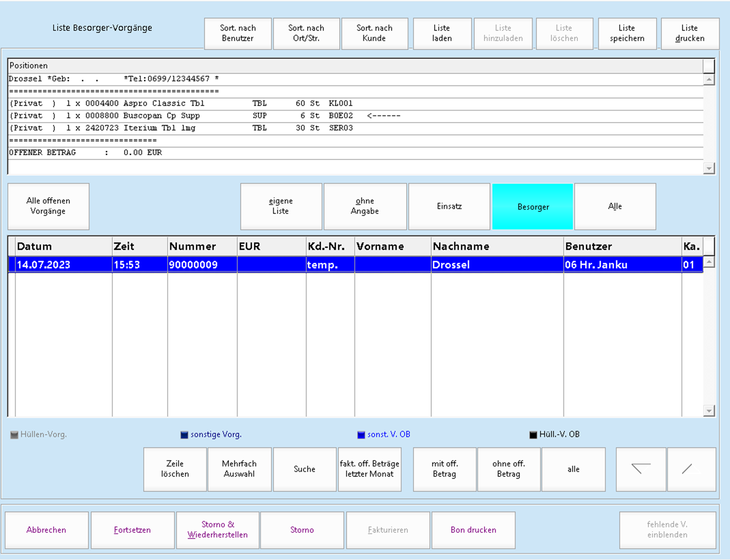Select the eigene Liste filter

[281, 206]
